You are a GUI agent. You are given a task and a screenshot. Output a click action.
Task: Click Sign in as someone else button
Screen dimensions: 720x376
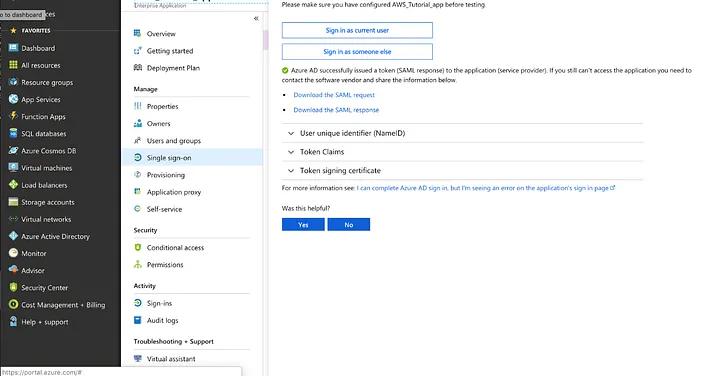tap(357, 51)
